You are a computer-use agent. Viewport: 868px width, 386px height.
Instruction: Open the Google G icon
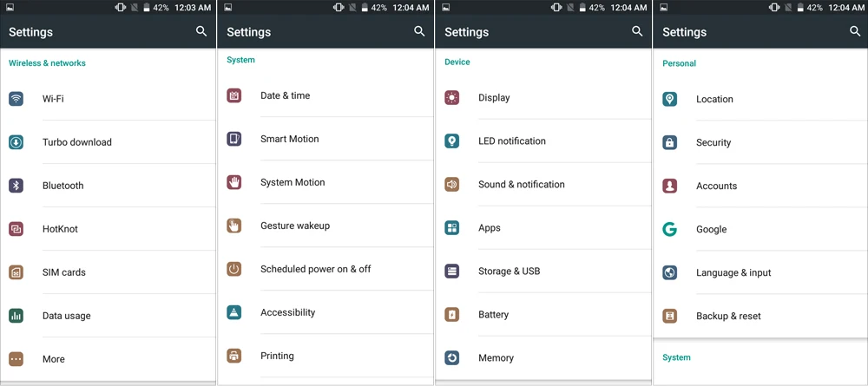pyautogui.click(x=670, y=230)
